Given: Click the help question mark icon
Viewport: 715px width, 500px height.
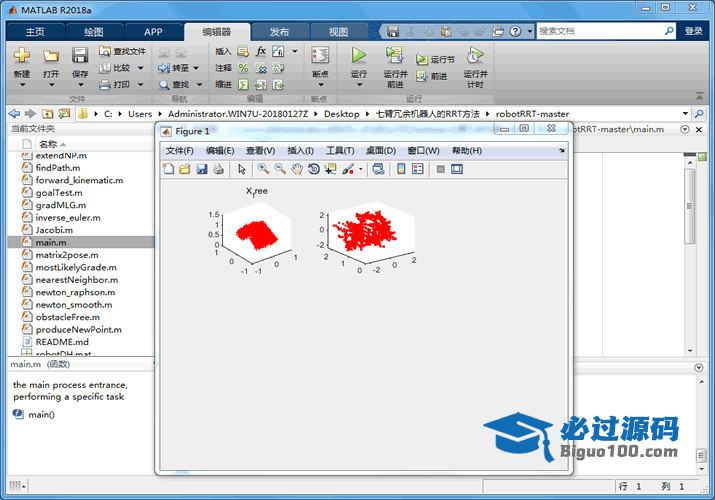Looking at the screenshot, I should (516, 31).
